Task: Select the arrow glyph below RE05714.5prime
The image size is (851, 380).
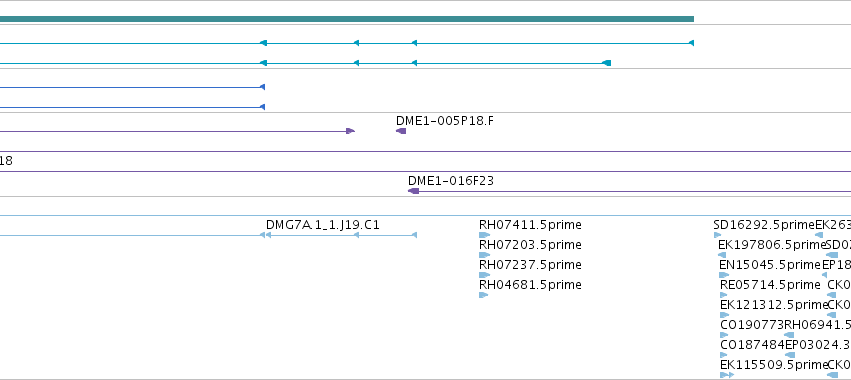Action: point(724,295)
